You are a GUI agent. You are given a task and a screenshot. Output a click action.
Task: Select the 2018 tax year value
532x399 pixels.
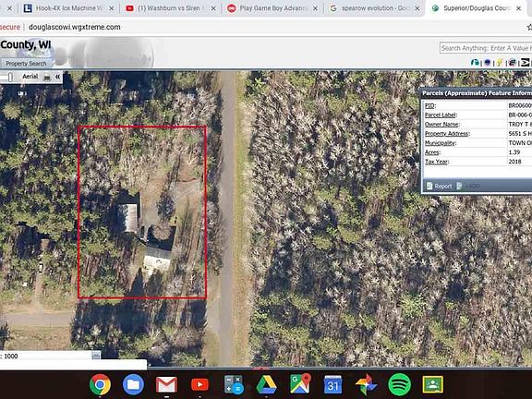coord(514,162)
